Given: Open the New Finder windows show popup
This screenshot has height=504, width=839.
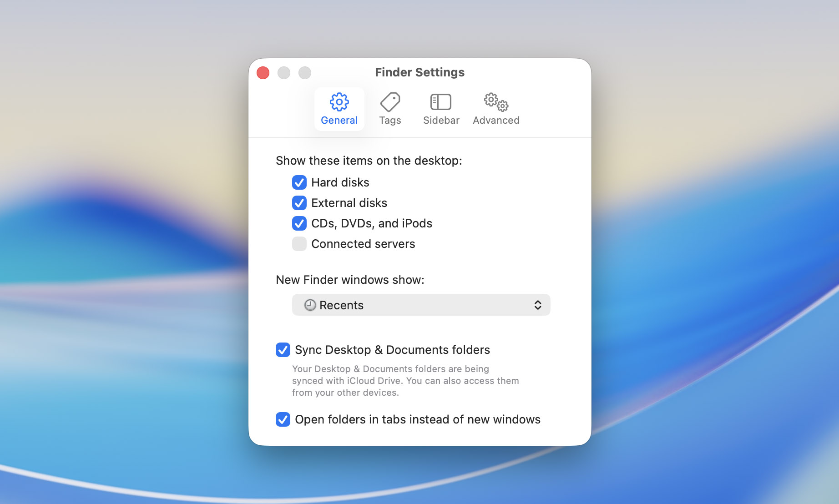Looking at the screenshot, I should tap(421, 305).
